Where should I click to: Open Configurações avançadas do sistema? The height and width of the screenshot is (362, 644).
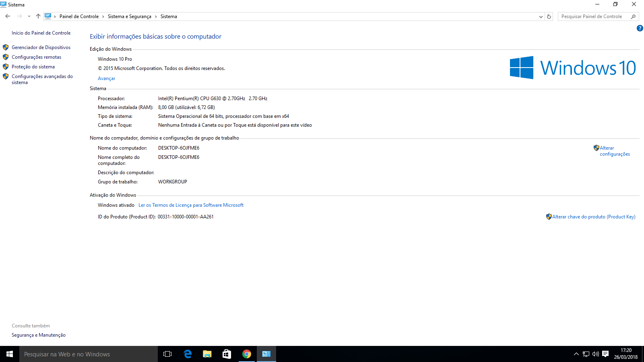[x=42, y=79]
